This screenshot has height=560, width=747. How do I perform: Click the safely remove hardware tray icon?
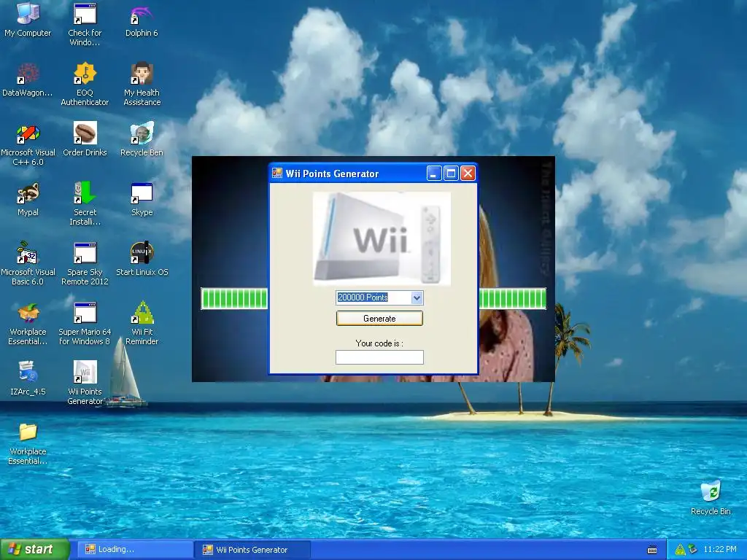click(692, 550)
